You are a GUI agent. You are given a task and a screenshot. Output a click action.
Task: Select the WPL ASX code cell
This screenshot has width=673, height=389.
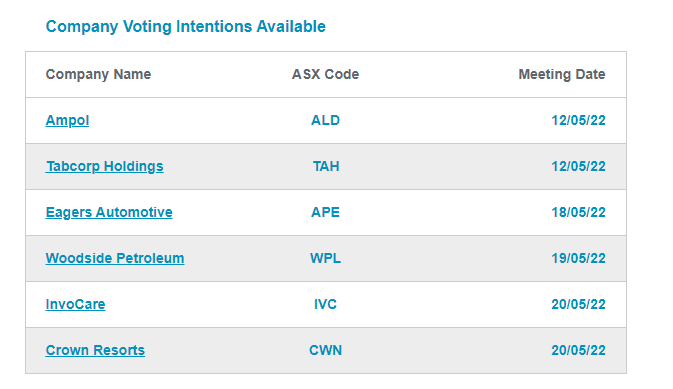point(325,258)
